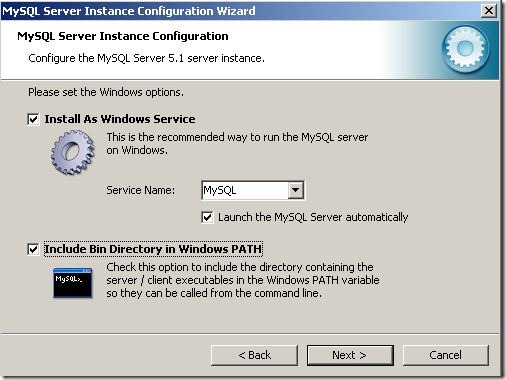
Task: Uncheck Include Bin Directory in Windows PATH
Action: coord(33,249)
